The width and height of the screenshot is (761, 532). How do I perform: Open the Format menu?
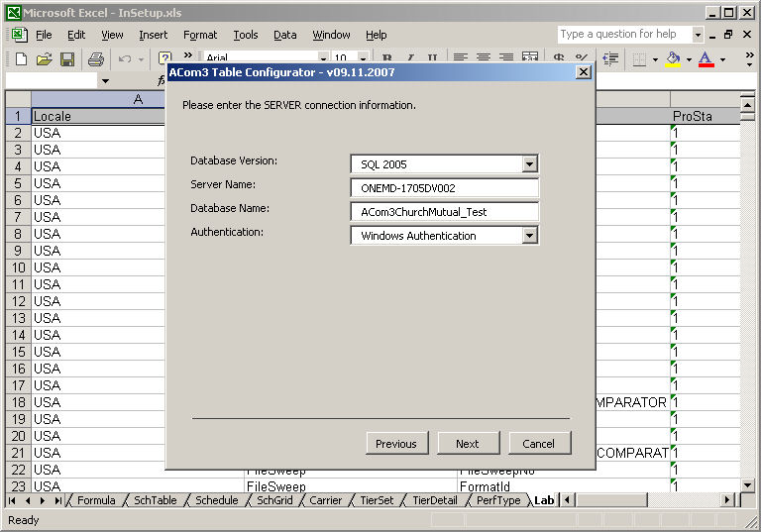coord(200,35)
